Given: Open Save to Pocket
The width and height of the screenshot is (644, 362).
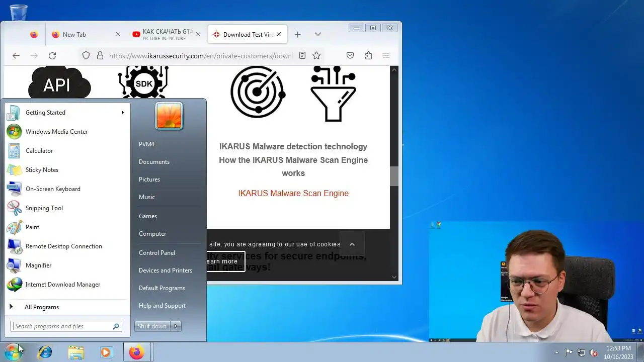Looking at the screenshot, I should click(x=350, y=56).
